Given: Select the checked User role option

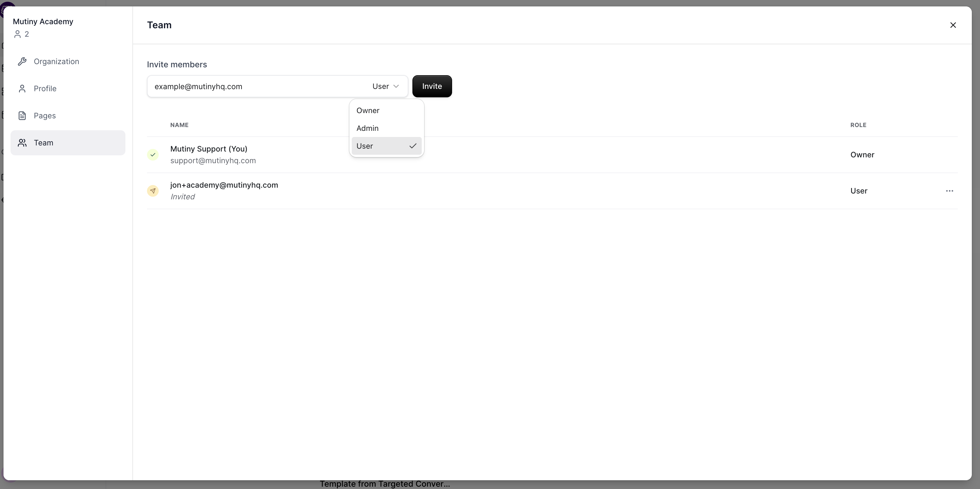Looking at the screenshot, I should (x=386, y=146).
